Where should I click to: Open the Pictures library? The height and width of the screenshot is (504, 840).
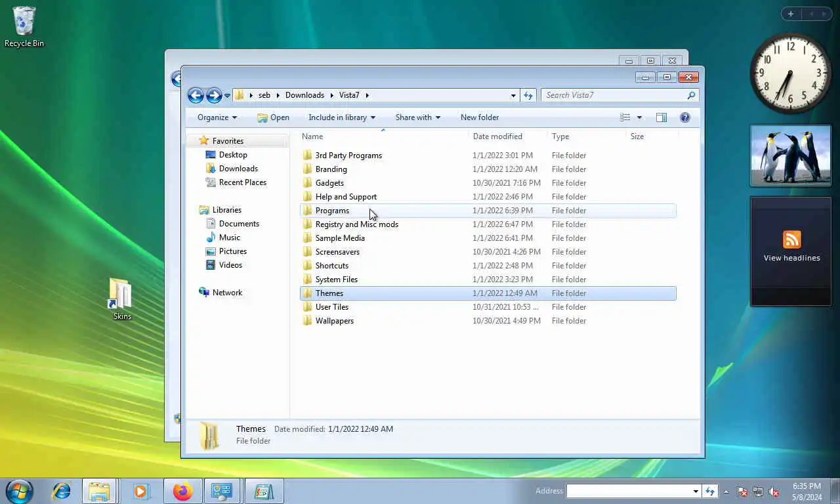pos(233,251)
